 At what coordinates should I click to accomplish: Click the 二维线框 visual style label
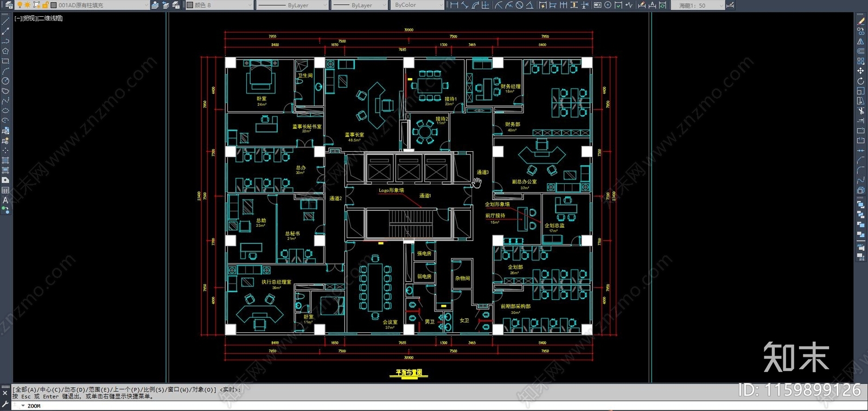coord(50,18)
